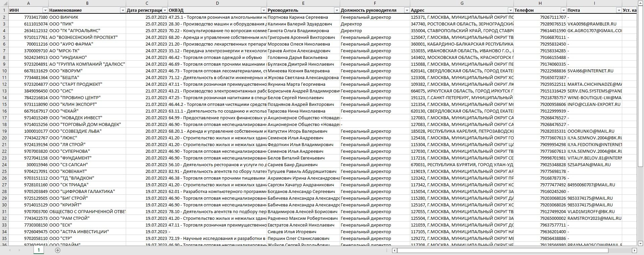This screenshot has width=644, height=255.
Task: Select cell ООО "СК ТРИАДА"
Action: 87,185
